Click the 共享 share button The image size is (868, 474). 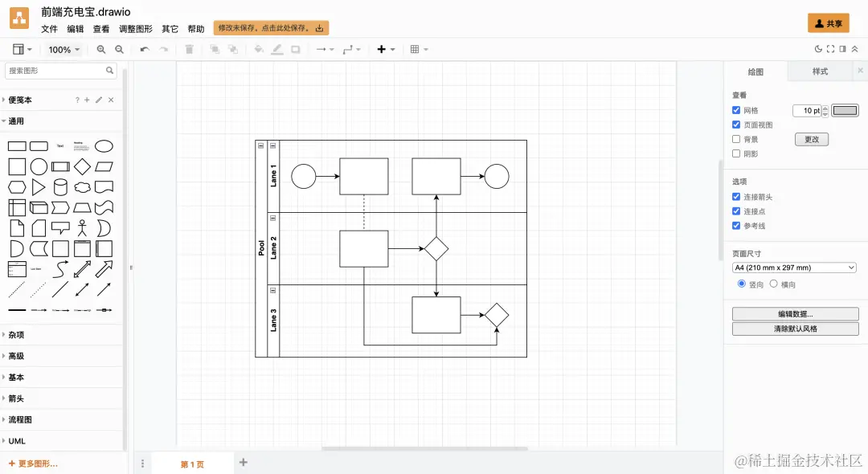(x=828, y=23)
